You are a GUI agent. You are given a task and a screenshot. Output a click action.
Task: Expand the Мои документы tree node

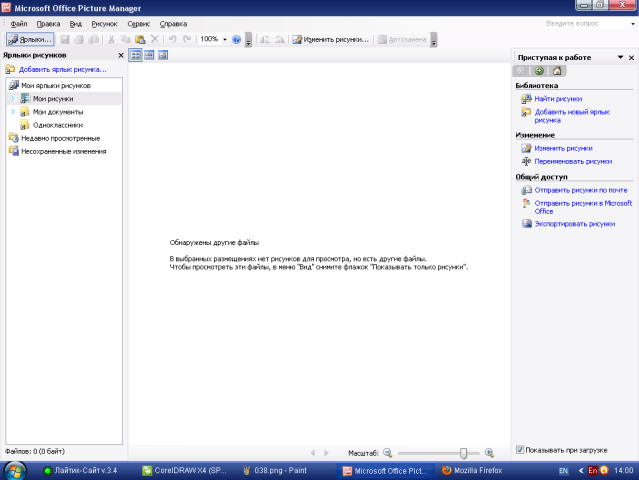click(x=13, y=112)
